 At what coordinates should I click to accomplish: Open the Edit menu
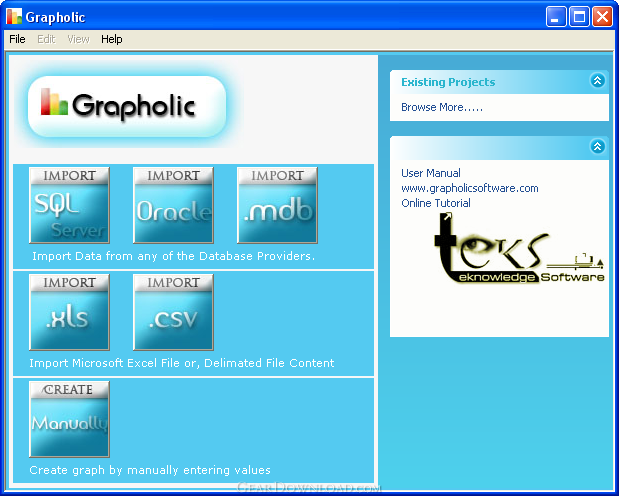[46, 39]
